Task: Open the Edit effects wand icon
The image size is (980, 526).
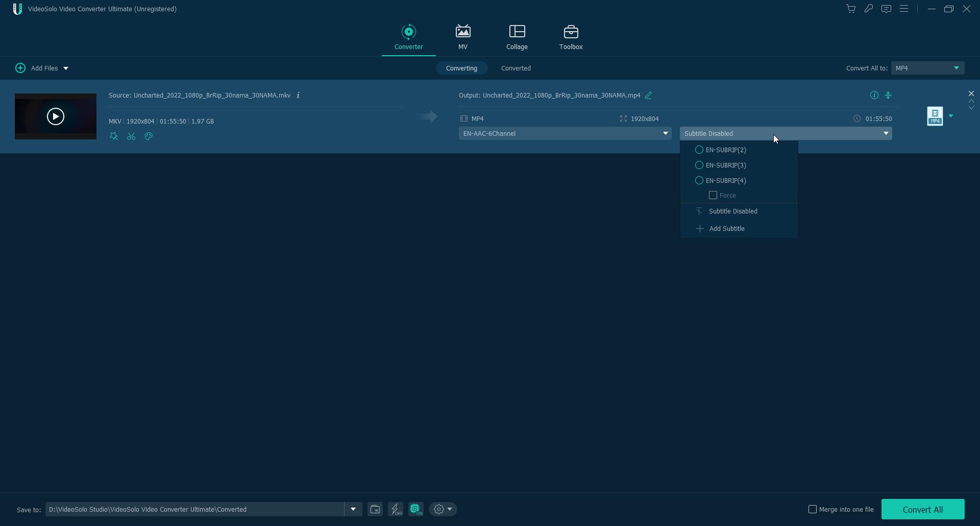Action: click(x=114, y=136)
